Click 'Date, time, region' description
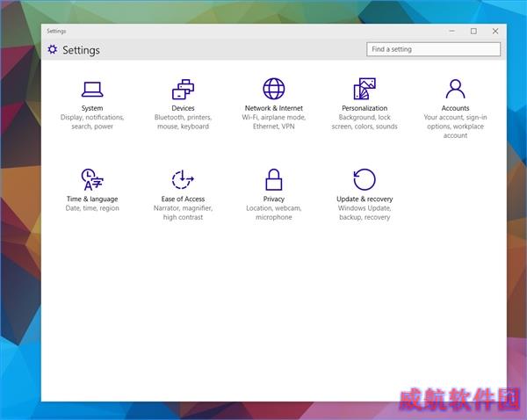 pos(92,208)
